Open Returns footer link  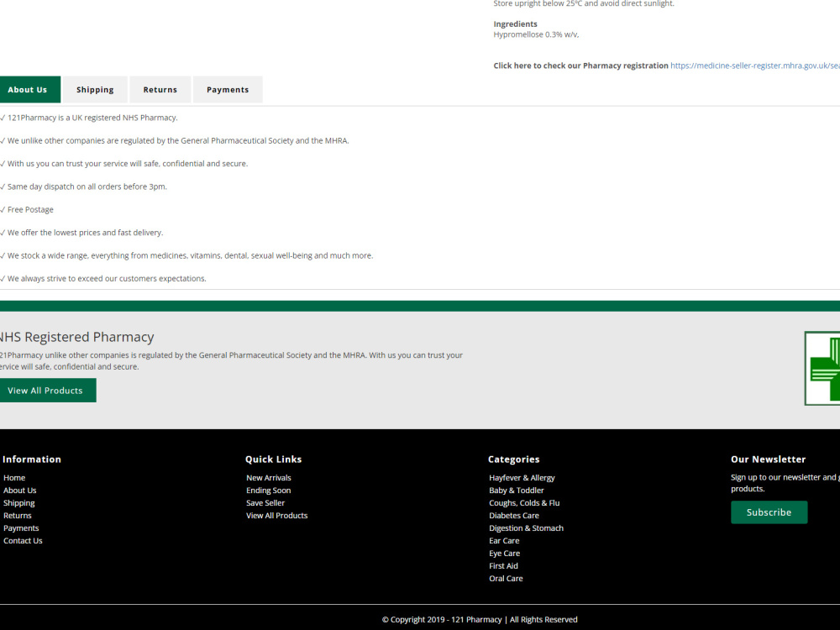tap(18, 516)
